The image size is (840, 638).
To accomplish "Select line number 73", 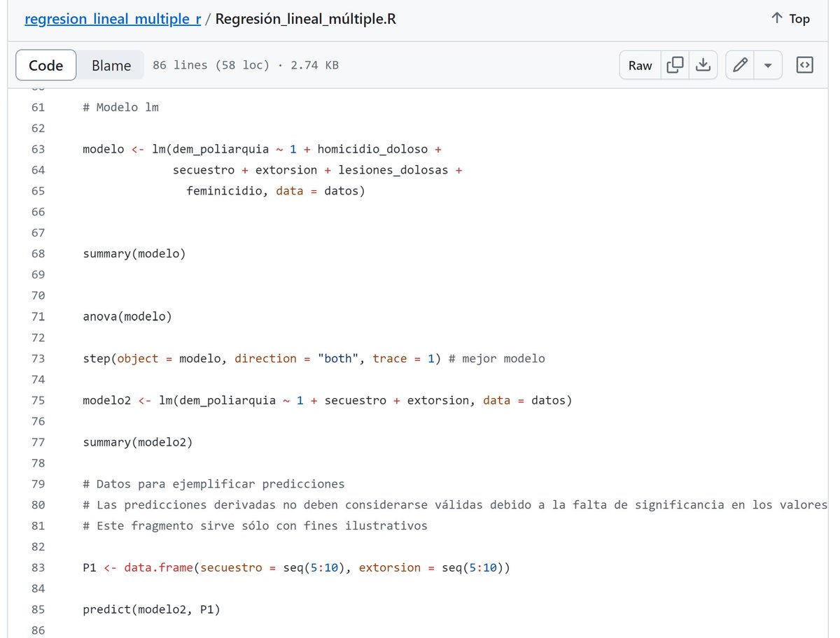I will point(38,358).
